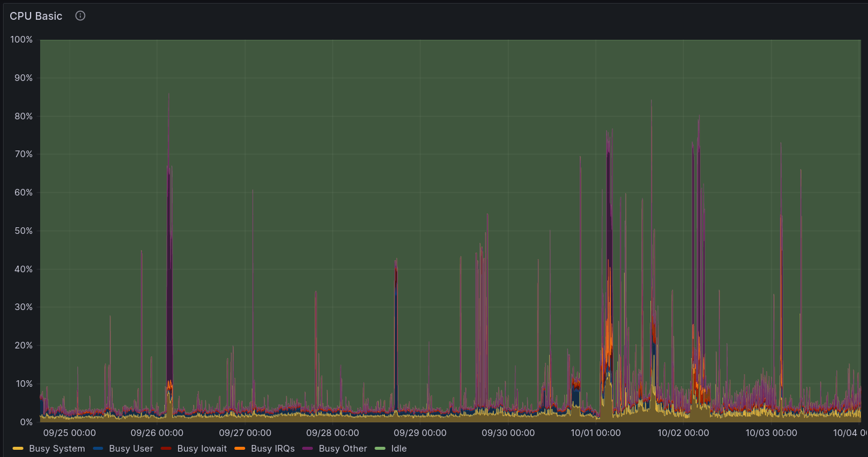This screenshot has height=457, width=868.
Task: Toggle the Busy User legend label
Action: (x=131, y=449)
